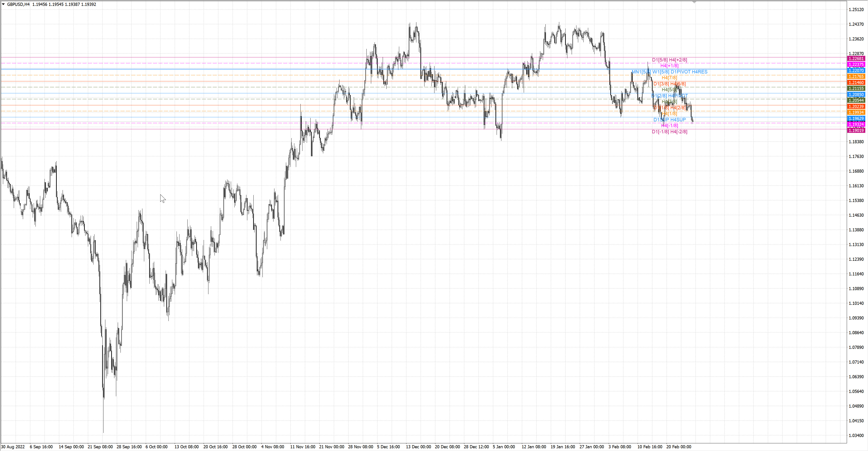Click the chart shift marker at top edge

tap(694, 2)
